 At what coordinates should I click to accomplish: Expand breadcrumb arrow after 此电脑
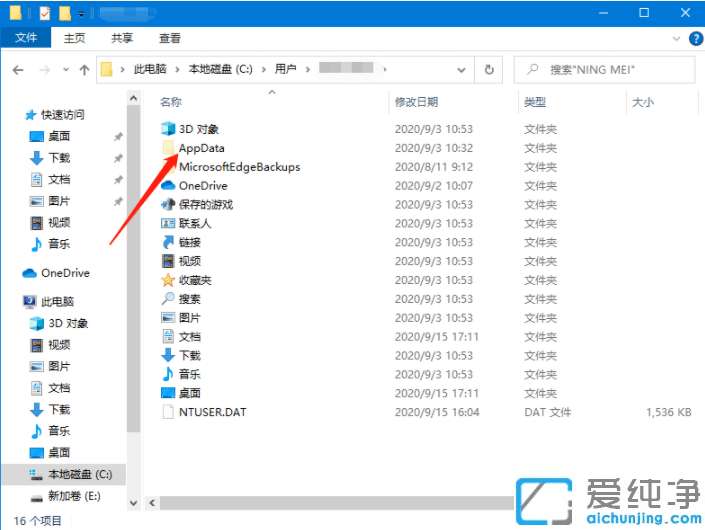tap(178, 70)
